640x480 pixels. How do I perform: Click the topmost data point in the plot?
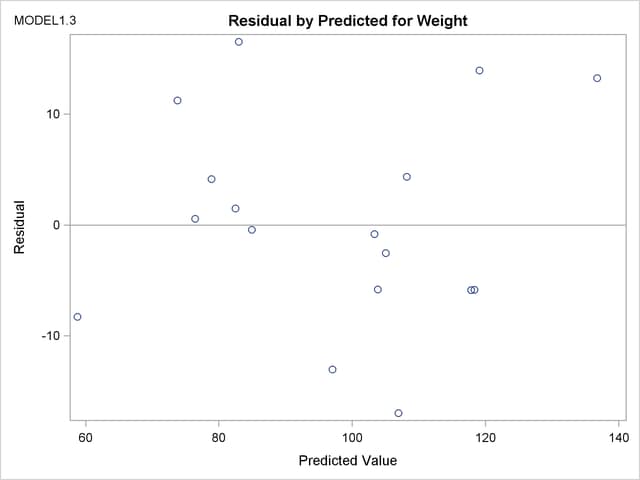click(x=239, y=42)
